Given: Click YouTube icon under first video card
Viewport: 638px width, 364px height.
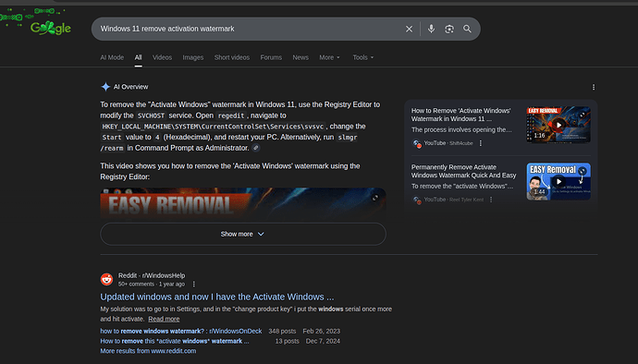Looking at the screenshot, I should point(417,143).
